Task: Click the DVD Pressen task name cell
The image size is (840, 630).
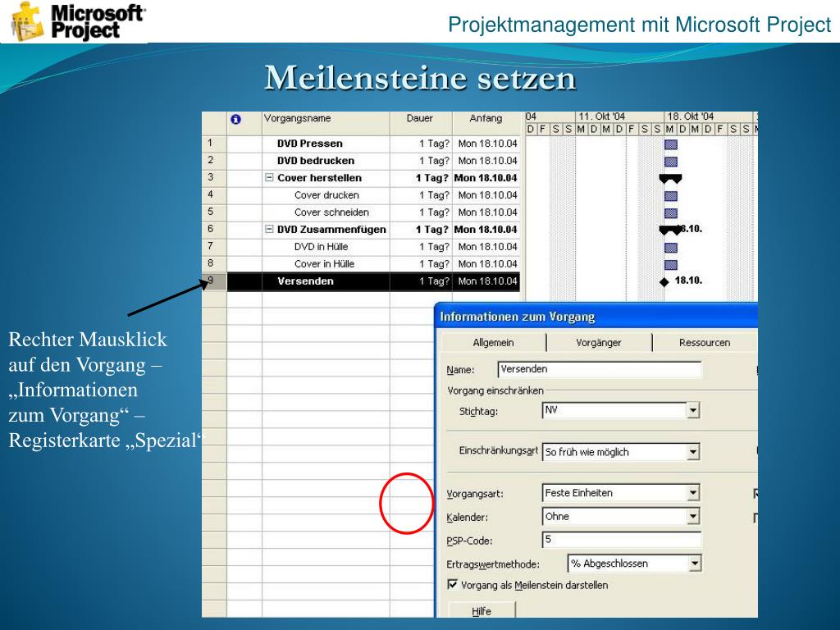Action: pos(326,144)
